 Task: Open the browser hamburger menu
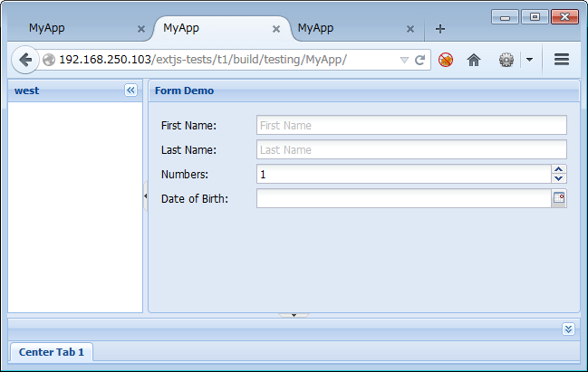(562, 60)
